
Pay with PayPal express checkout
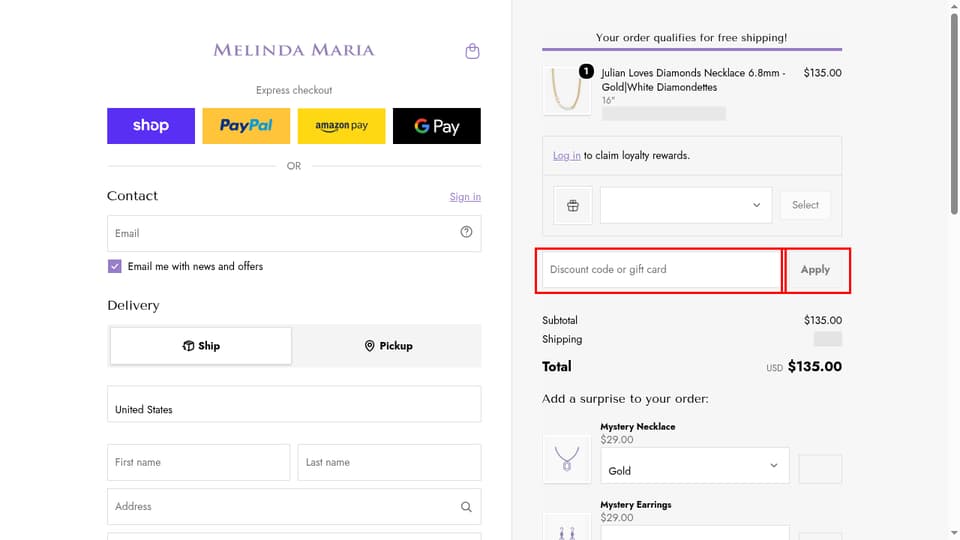(246, 126)
